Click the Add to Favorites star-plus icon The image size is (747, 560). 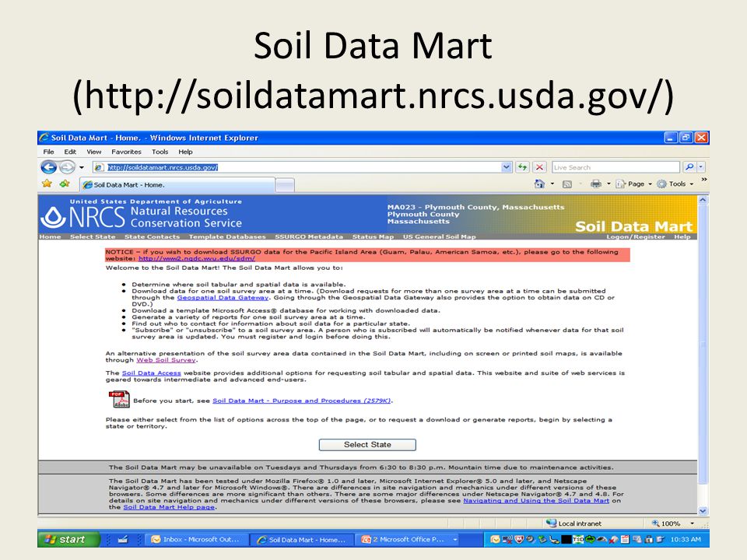click(65, 184)
